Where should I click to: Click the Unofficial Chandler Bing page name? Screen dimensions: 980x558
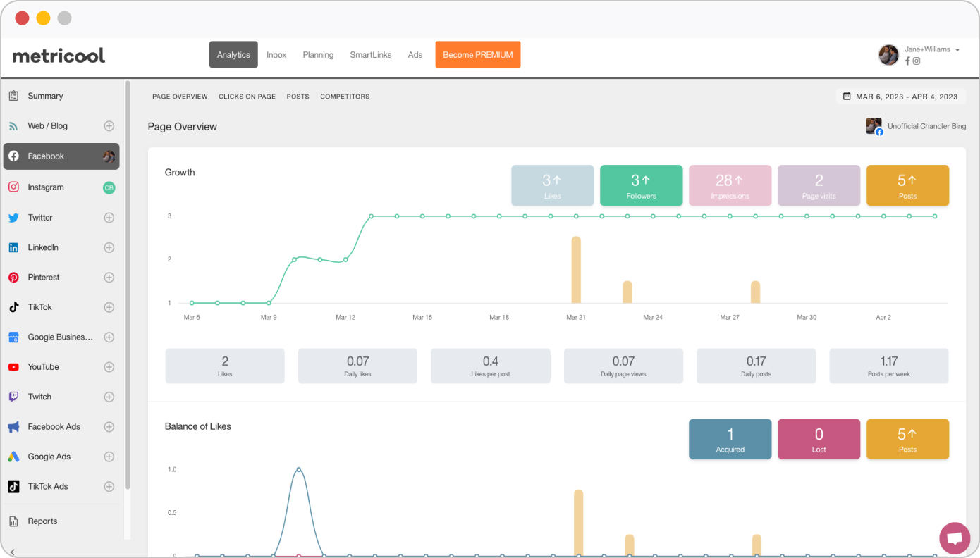click(x=926, y=126)
